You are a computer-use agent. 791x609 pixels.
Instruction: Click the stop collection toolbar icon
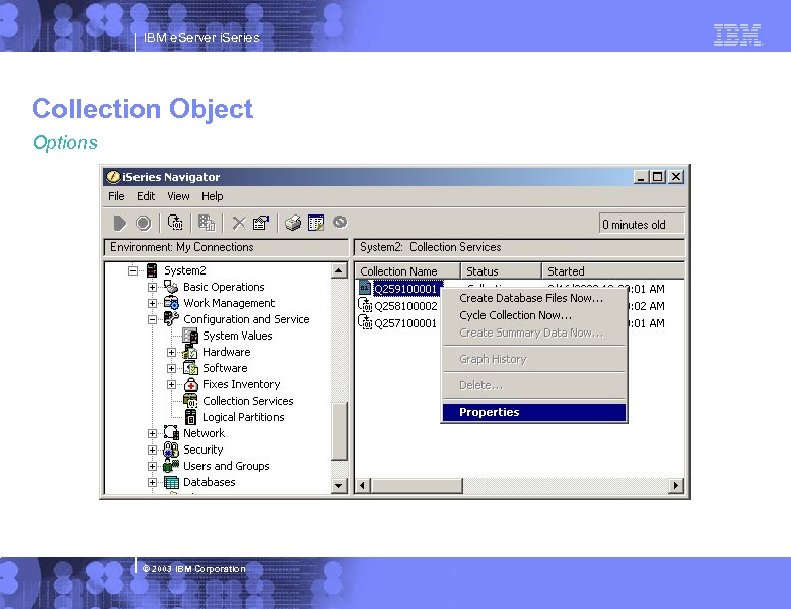pyautogui.click(x=144, y=223)
